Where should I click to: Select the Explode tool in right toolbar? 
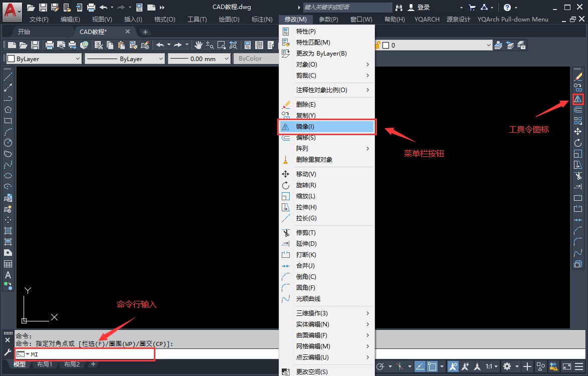pyautogui.click(x=578, y=264)
